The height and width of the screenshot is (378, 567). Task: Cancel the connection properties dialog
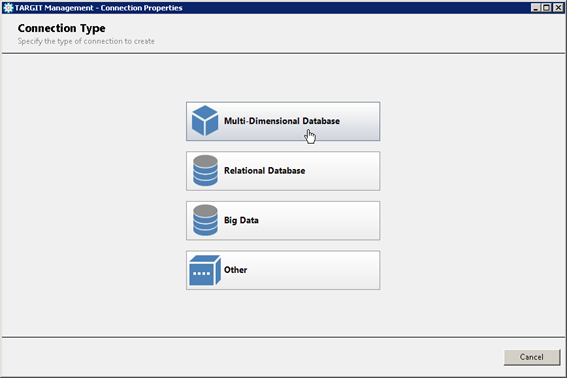pyautogui.click(x=532, y=357)
